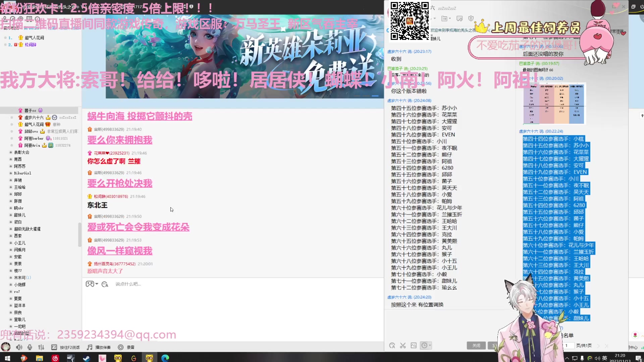Click the lyric link 要么你来拥抱我
Image resolution: width=644 pixels, height=362 pixels.
(120, 140)
